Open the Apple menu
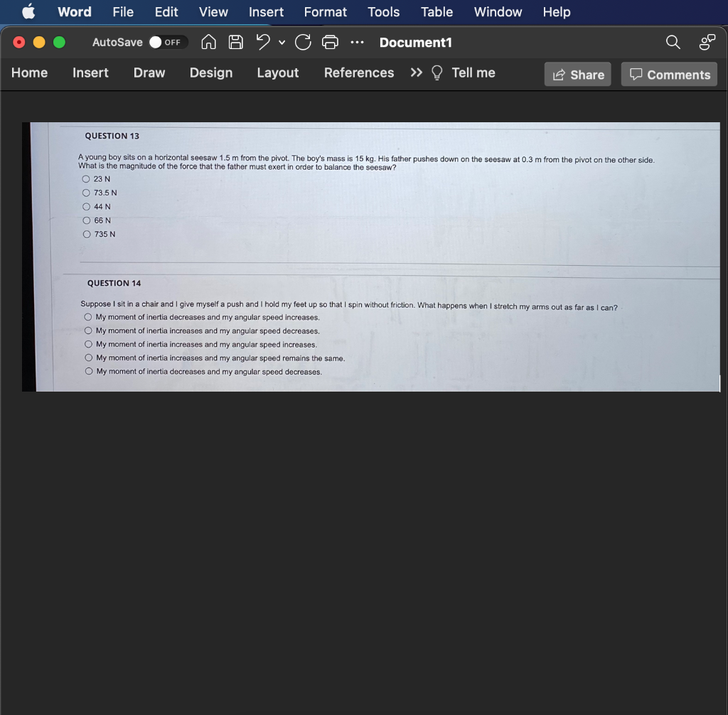The image size is (728, 715). click(27, 11)
